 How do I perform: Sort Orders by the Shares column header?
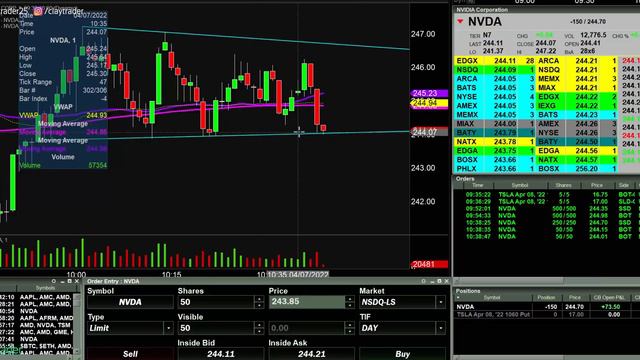pyautogui.click(x=563, y=185)
